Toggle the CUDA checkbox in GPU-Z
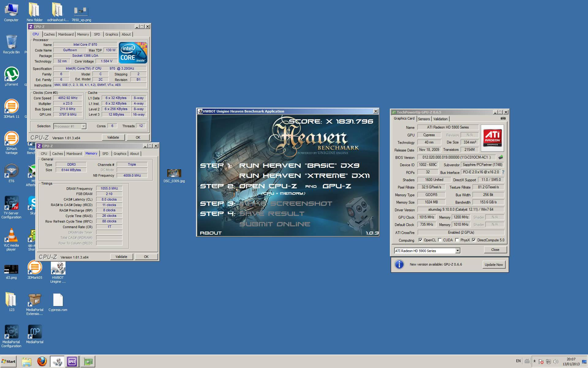588x368 pixels. click(440, 240)
